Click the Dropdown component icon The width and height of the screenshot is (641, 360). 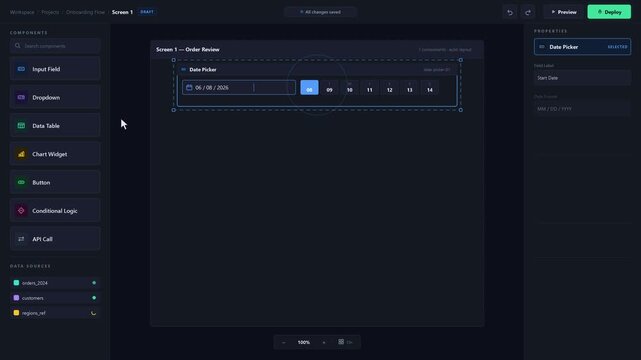click(x=21, y=97)
